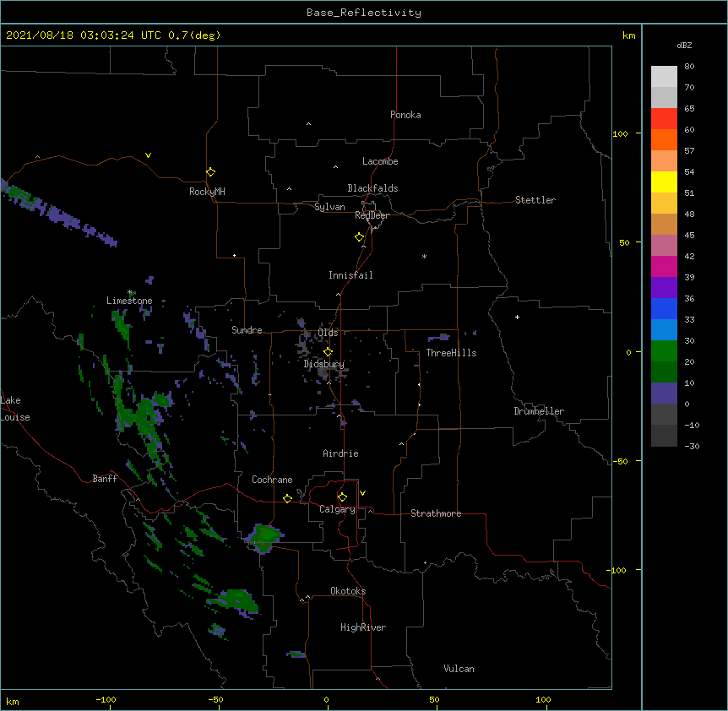Click the 30 dBZ green color swatch
This screenshot has width=728, height=711.
point(664,351)
